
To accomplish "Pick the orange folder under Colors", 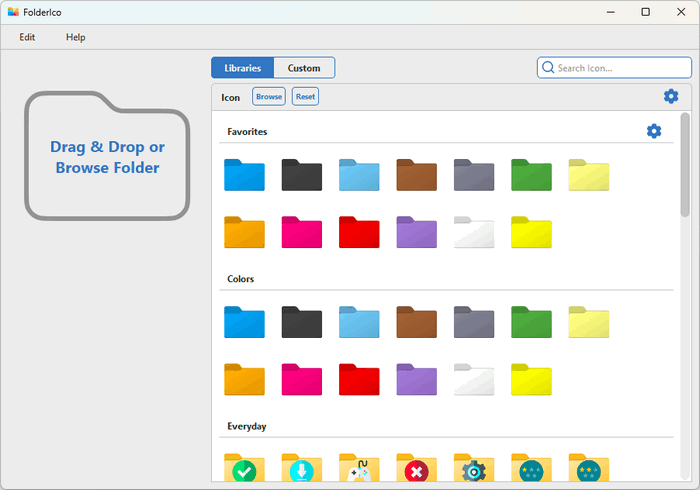I will tap(244, 380).
